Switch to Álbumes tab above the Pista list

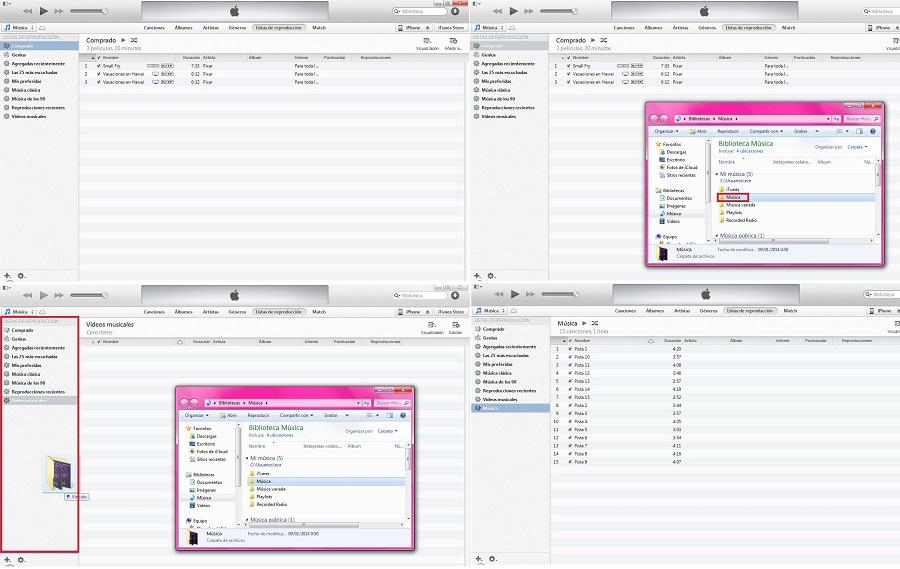(x=656, y=311)
